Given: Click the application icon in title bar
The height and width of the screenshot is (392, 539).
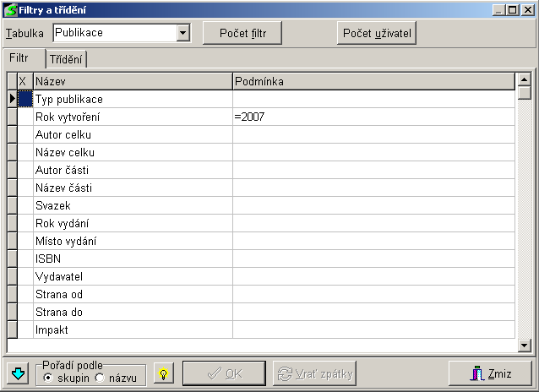Looking at the screenshot, I should tap(10, 9).
